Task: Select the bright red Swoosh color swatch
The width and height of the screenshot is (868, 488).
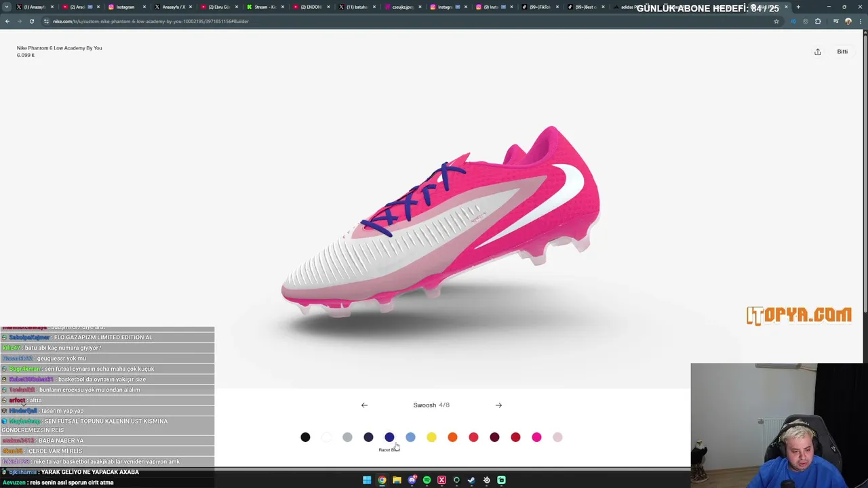Action: tap(473, 437)
